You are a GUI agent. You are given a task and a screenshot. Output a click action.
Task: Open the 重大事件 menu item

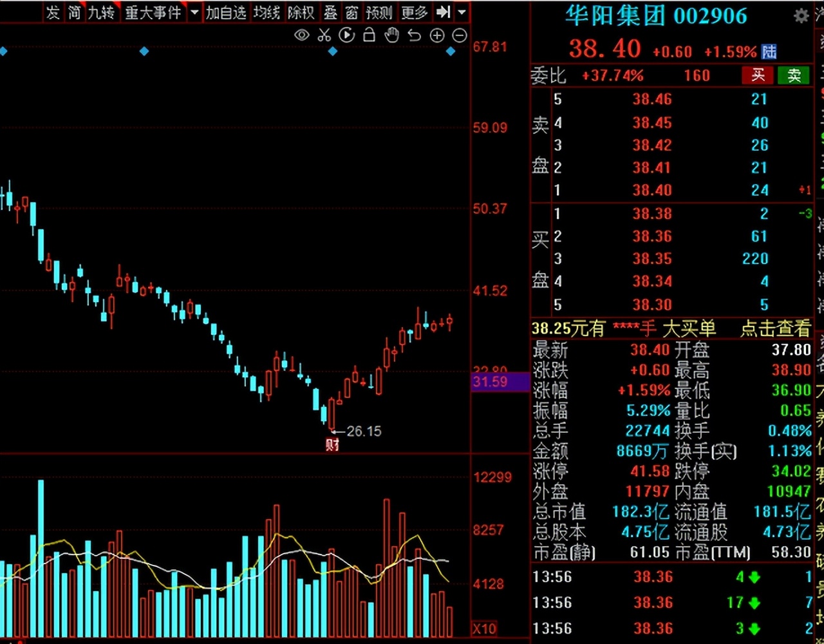click(153, 12)
